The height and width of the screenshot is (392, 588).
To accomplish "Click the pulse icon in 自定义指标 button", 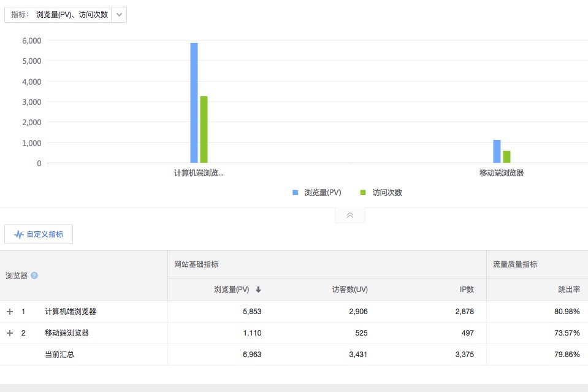I will coord(19,234).
